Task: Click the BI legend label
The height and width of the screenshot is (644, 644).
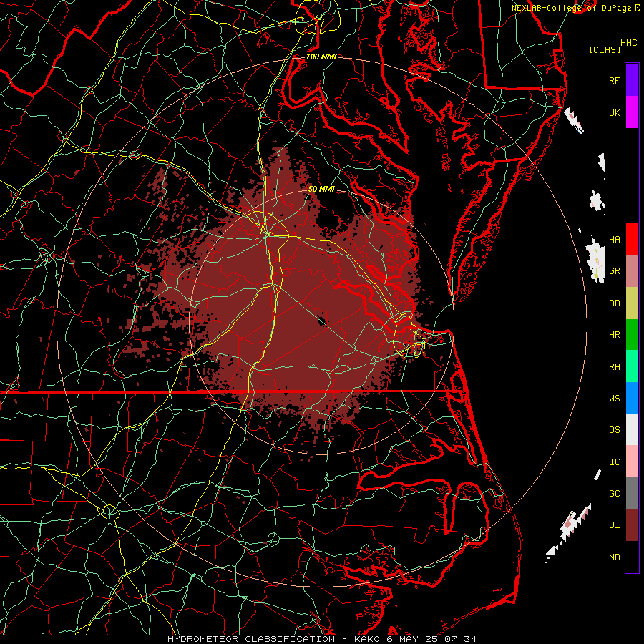Action: [614, 525]
